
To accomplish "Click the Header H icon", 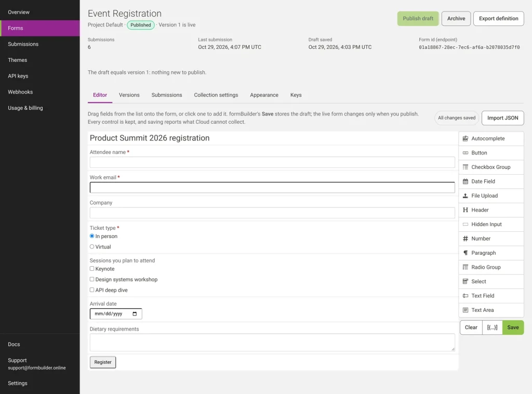I will 465,209.
